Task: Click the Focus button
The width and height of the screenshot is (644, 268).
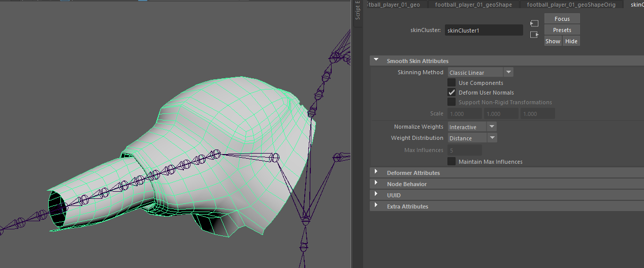Action: [562, 19]
